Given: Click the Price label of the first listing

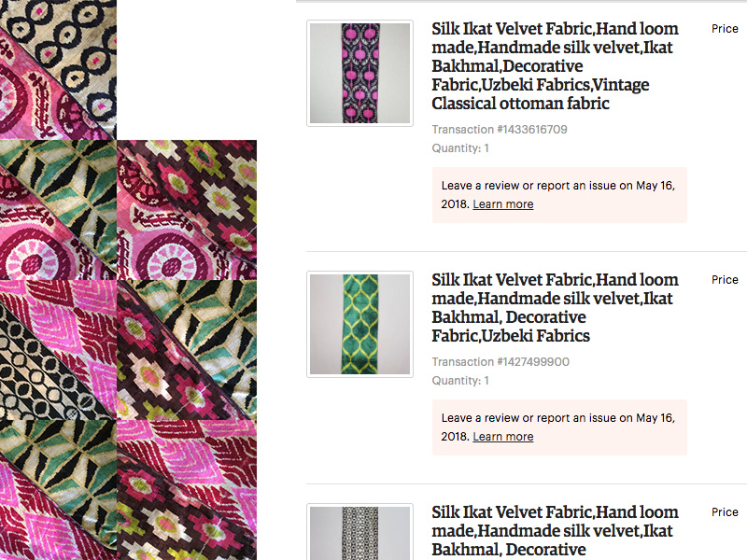Looking at the screenshot, I should point(725,29).
